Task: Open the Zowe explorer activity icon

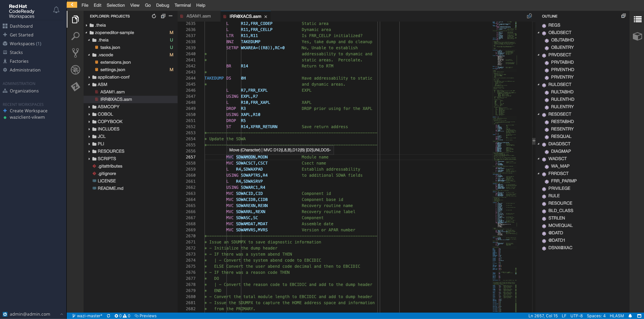Action: click(x=75, y=87)
